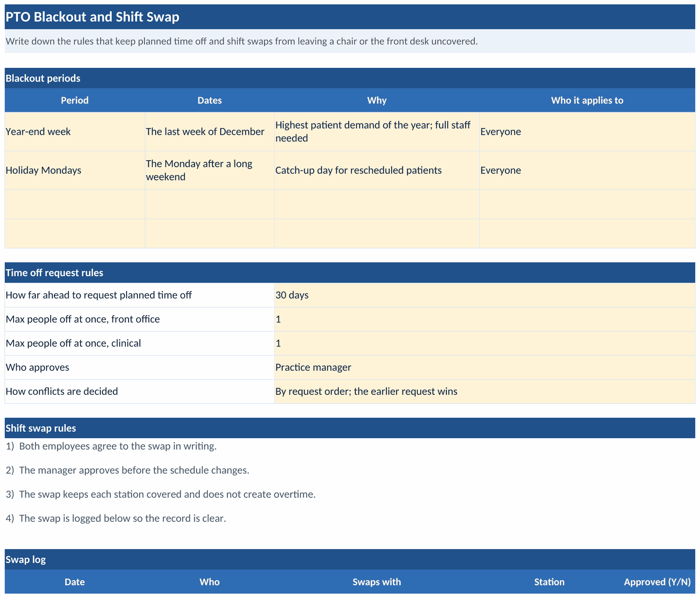
Task: Click the Swap log 'Who' column header
Action: (210, 582)
